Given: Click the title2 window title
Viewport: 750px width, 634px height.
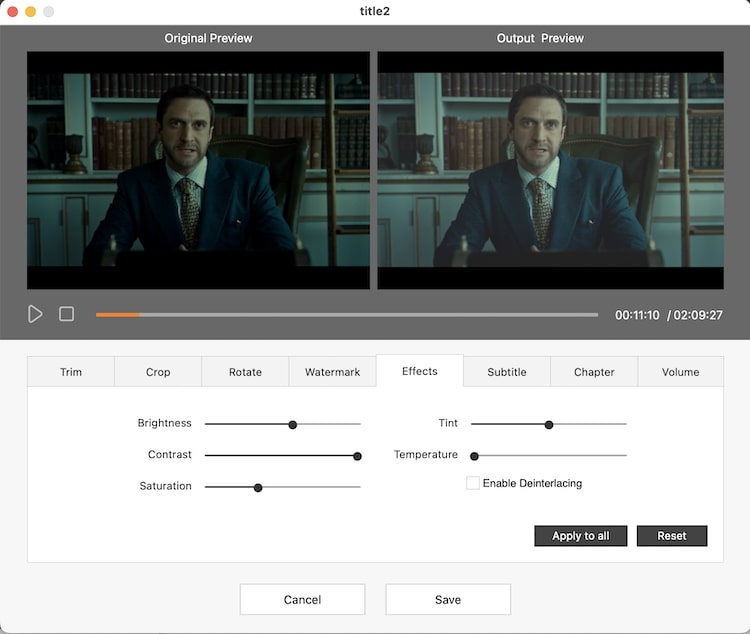Looking at the screenshot, I should point(375,11).
